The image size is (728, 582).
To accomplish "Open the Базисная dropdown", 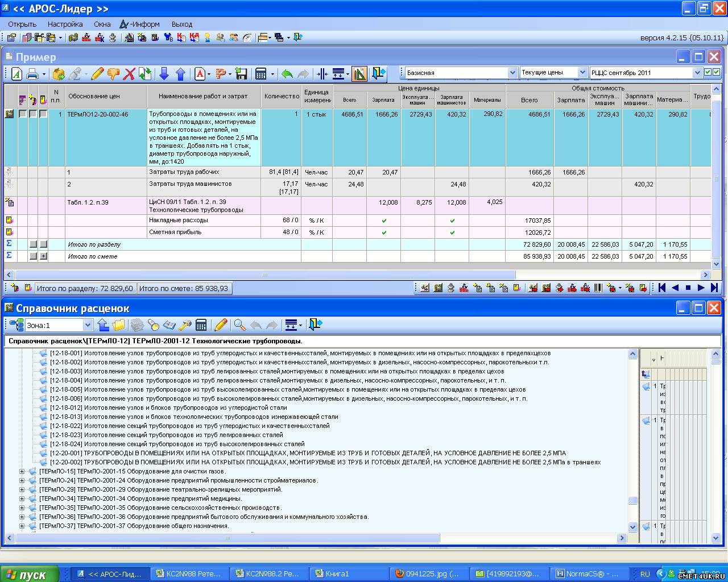I will [x=512, y=73].
